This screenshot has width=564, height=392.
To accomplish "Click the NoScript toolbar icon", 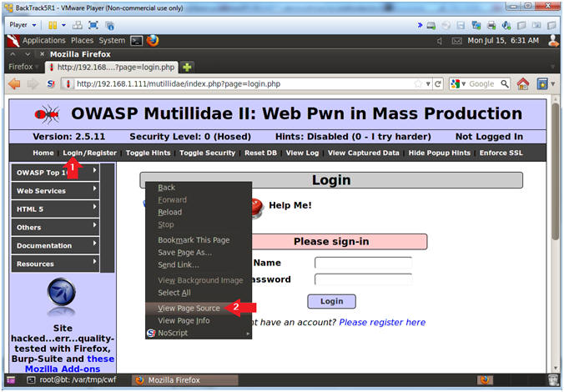I will 51,83.
